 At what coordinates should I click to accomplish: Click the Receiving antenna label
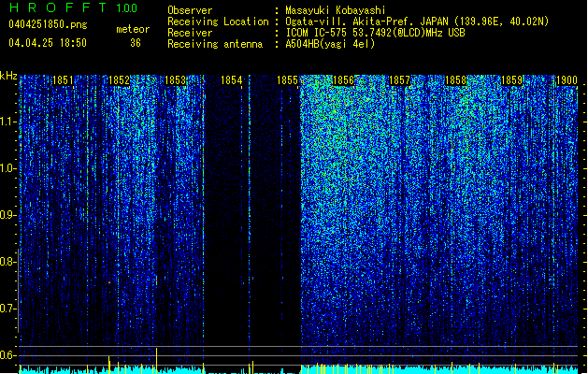pyautogui.click(x=215, y=44)
